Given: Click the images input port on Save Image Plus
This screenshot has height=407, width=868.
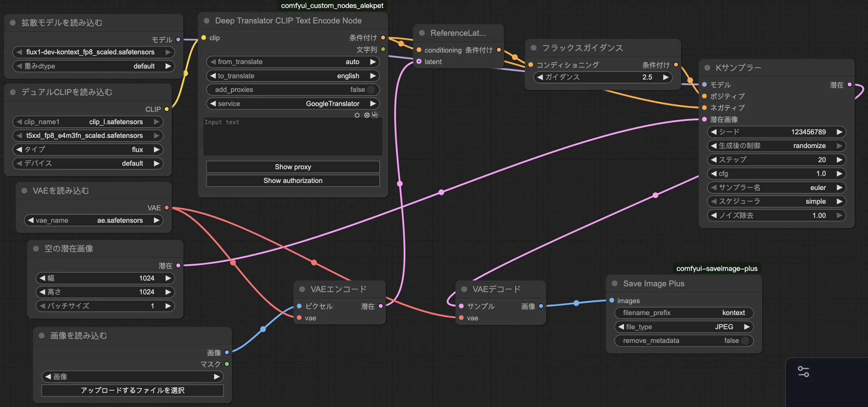Looking at the screenshot, I should click(x=611, y=300).
